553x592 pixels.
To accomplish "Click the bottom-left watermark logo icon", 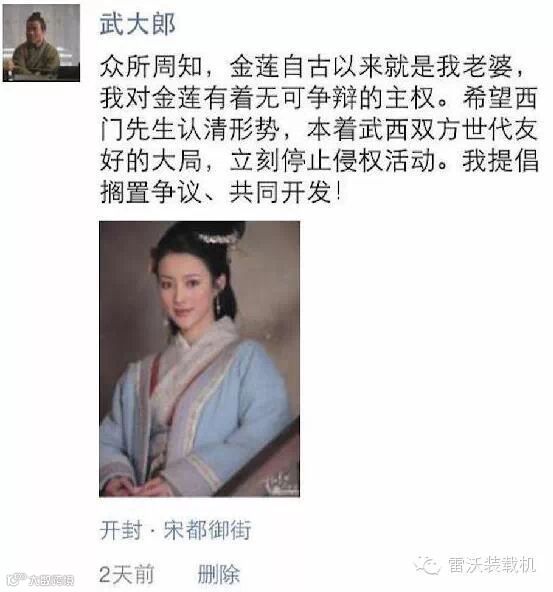I will coord(17,579).
